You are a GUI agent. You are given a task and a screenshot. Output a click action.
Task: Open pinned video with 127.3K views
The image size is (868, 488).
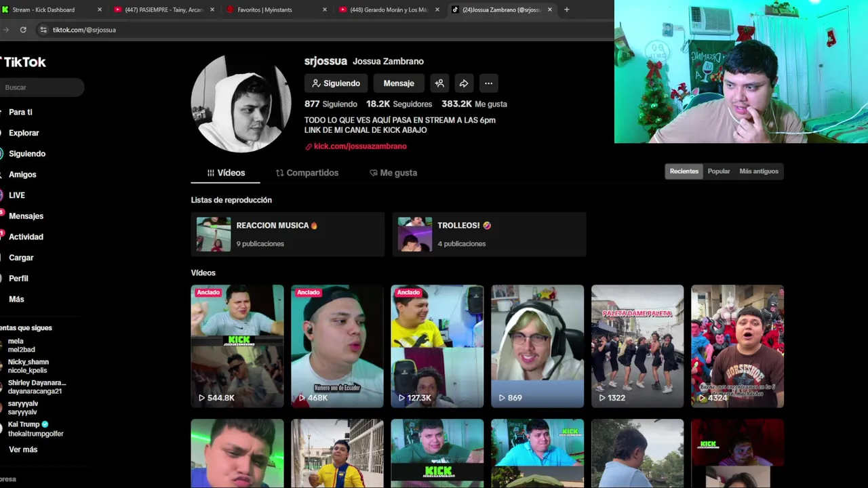pyautogui.click(x=437, y=346)
